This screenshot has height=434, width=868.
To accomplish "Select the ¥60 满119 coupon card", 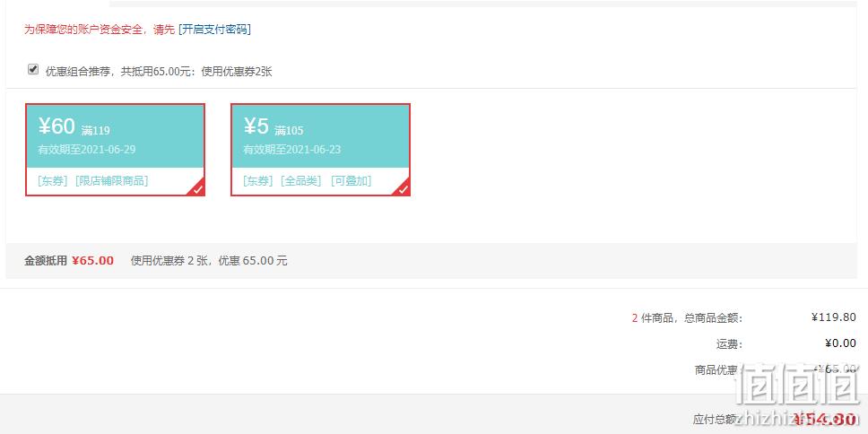I will (115, 150).
